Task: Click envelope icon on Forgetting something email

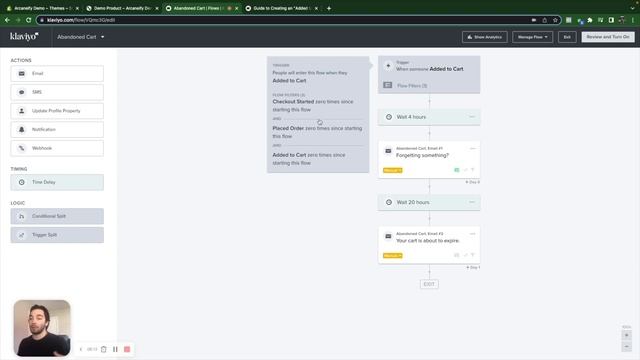Action: coord(388,151)
